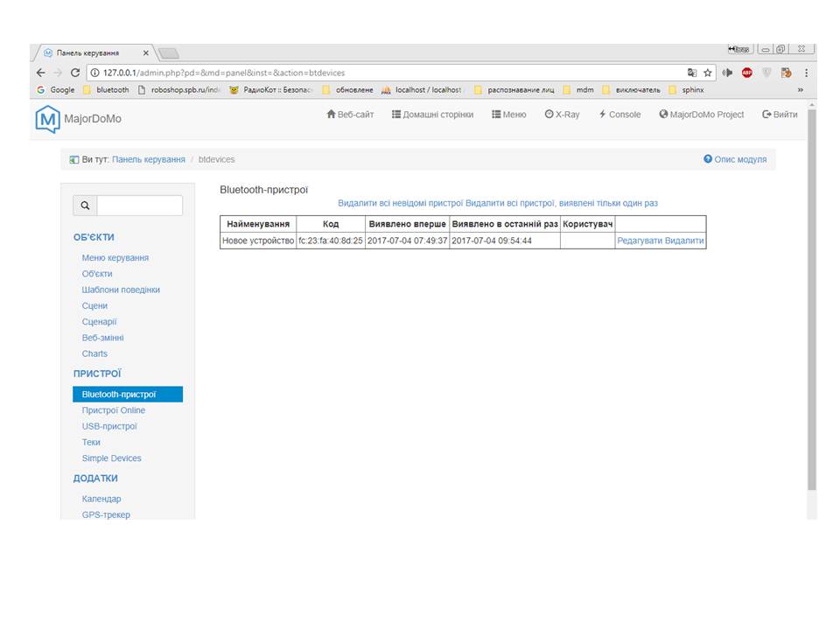Image resolution: width=840 pixels, height=630 pixels.
Task: Click the browser back arrow
Action: pos(41,73)
